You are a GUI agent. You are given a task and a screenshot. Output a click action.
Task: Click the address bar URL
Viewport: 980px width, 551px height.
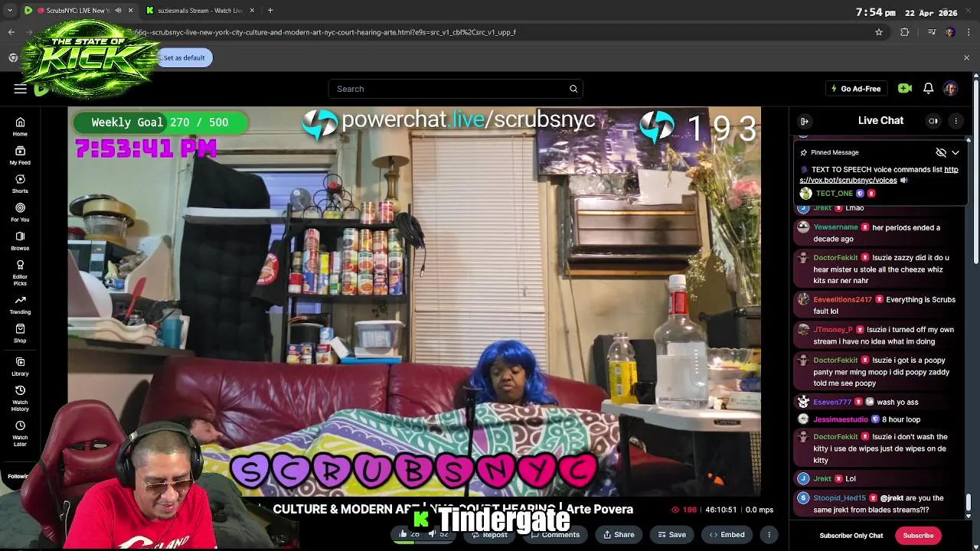pos(325,32)
